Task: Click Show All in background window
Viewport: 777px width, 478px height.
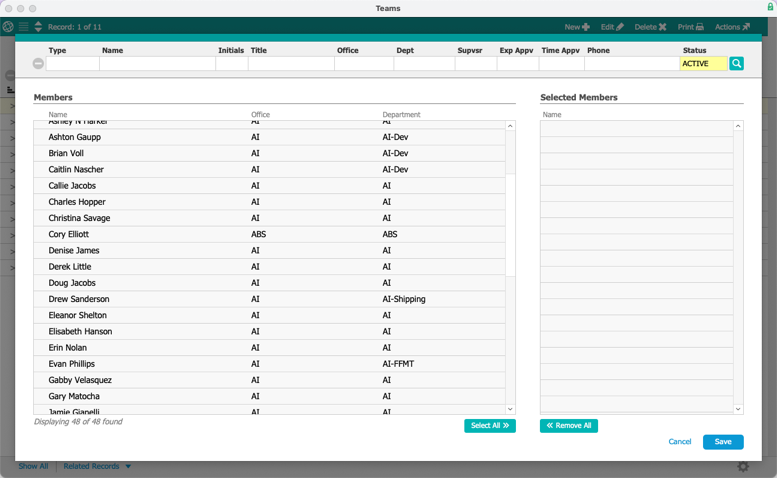Action: 33,466
